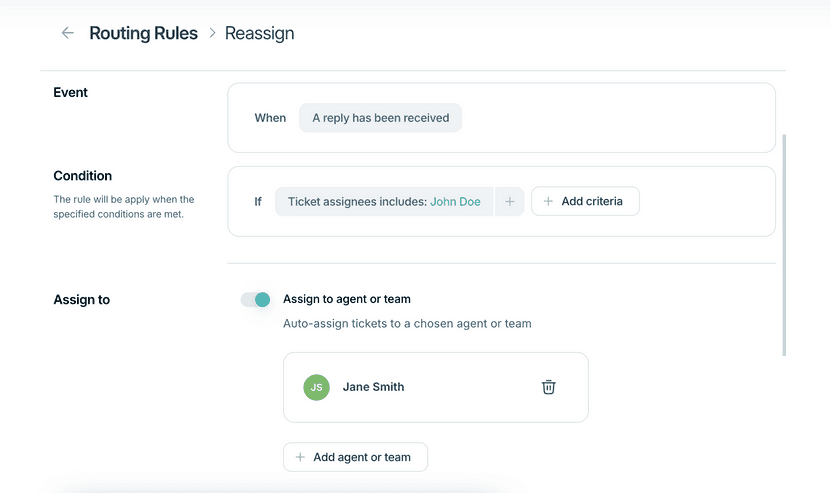830x493 pixels.
Task: Open the 'A reply has been received' event selector
Action: pos(381,118)
